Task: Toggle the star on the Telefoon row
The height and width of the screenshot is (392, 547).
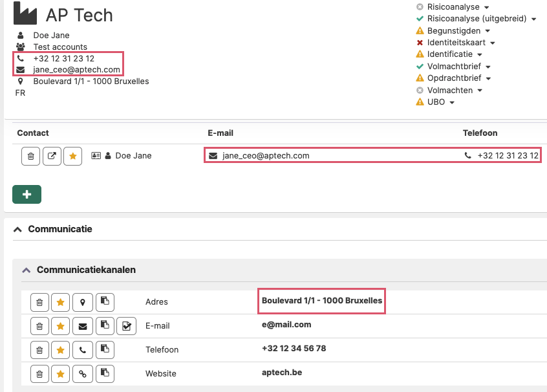Action: coord(61,350)
